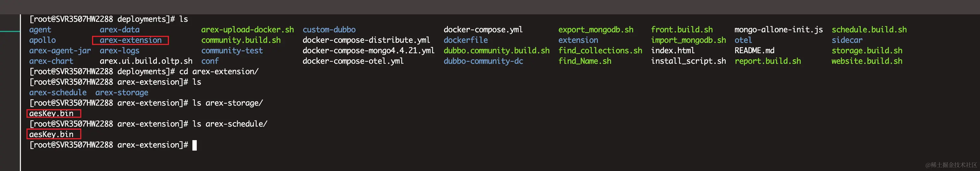The height and width of the screenshot is (171, 980).
Task: Click docker-compose.yml in the listing
Action: click(483, 30)
